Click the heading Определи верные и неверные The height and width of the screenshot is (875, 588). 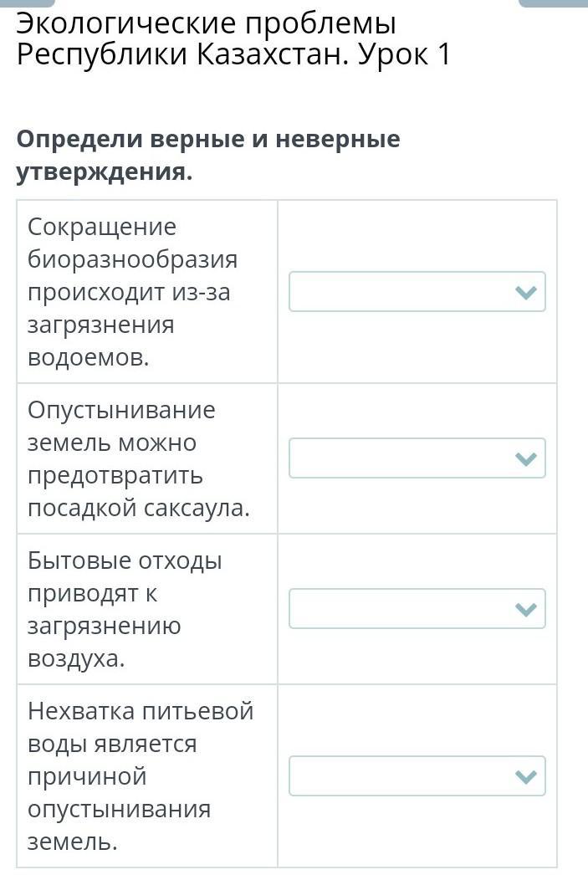(x=208, y=138)
